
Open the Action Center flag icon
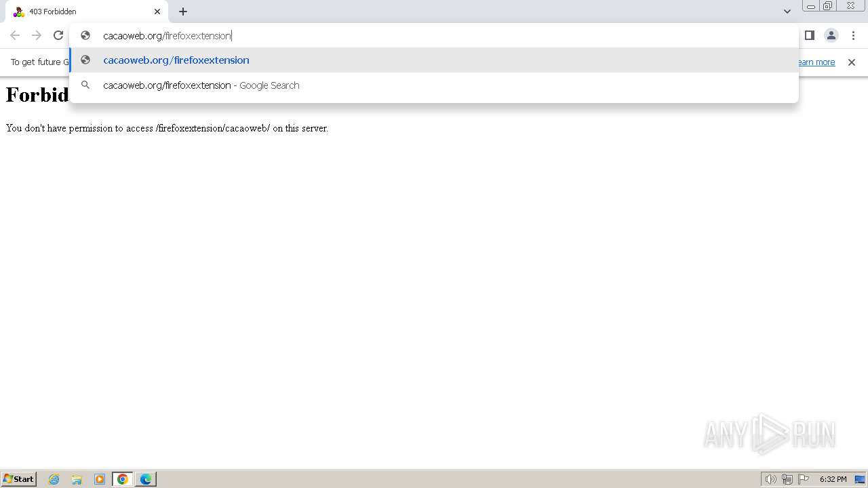[804, 479]
